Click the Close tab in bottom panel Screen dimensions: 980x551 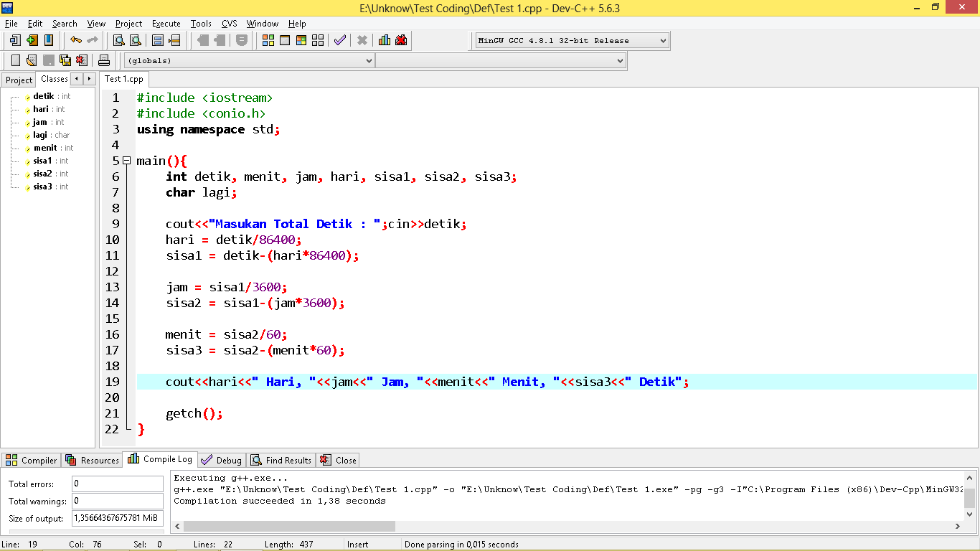tap(338, 460)
